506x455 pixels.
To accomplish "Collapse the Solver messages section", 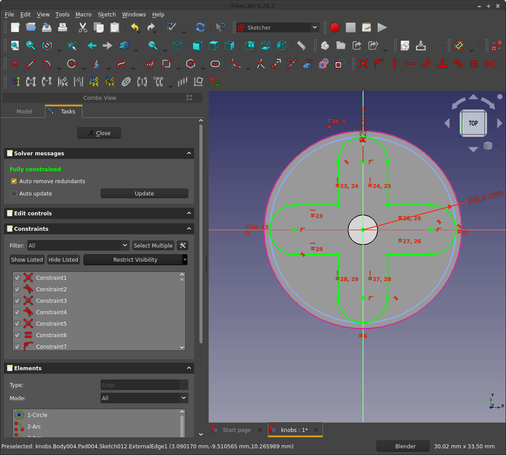I will pos(189,153).
